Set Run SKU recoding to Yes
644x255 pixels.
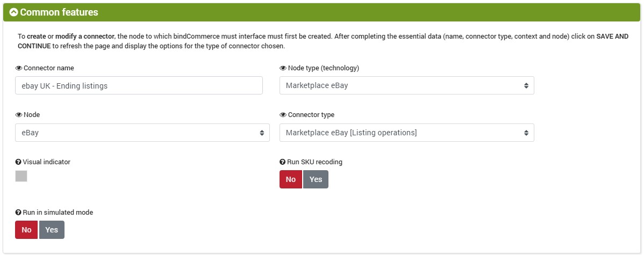316,179
